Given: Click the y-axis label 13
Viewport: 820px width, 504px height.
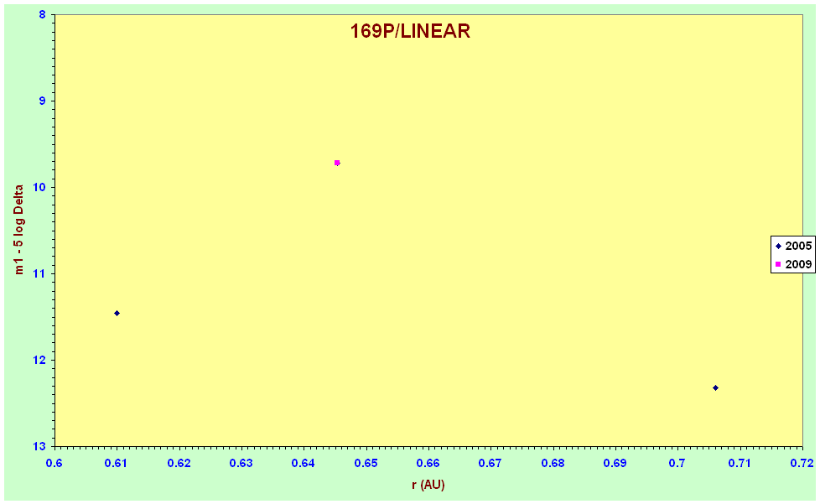Looking at the screenshot, I should tap(39, 446).
